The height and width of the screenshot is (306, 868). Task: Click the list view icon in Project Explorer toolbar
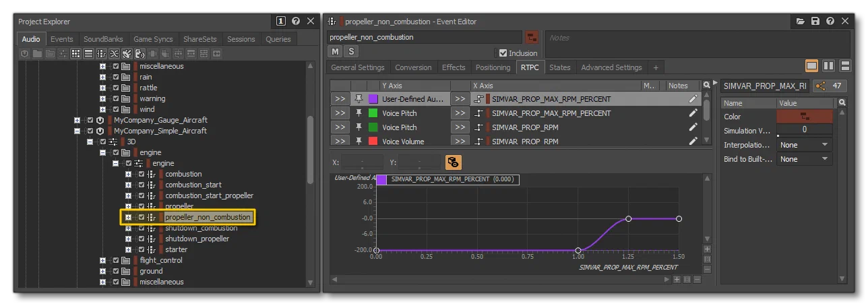coord(89,53)
